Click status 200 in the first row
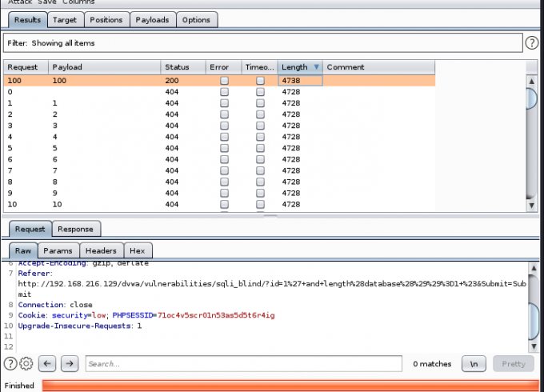This screenshot has width=544, height=392. click(172, 81)
